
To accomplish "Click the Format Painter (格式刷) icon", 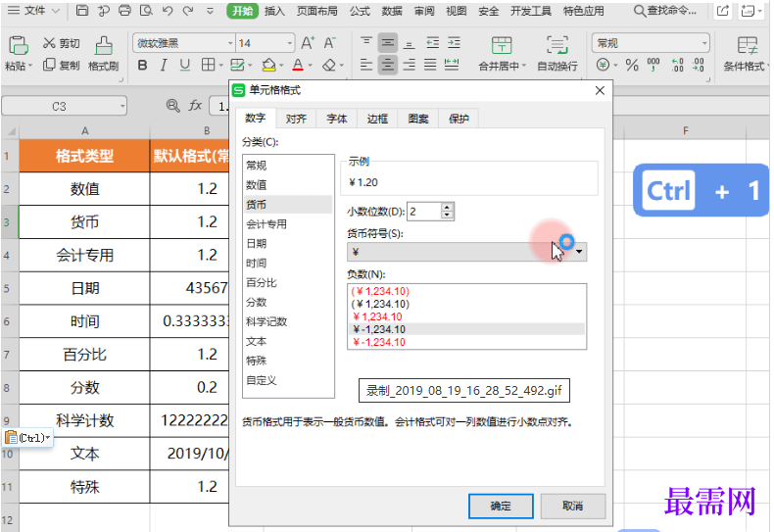I will pyautogui.click(x=103, y=46).
